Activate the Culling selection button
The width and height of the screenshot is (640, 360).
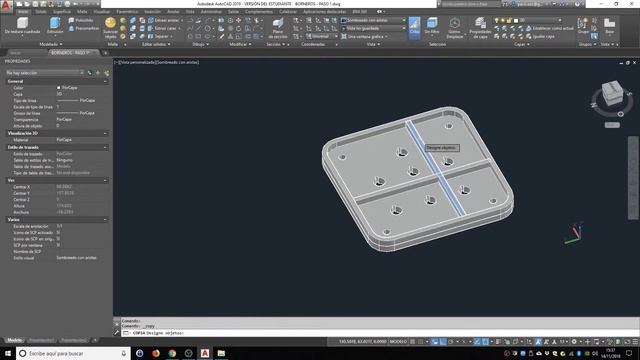tap(414, 27)
